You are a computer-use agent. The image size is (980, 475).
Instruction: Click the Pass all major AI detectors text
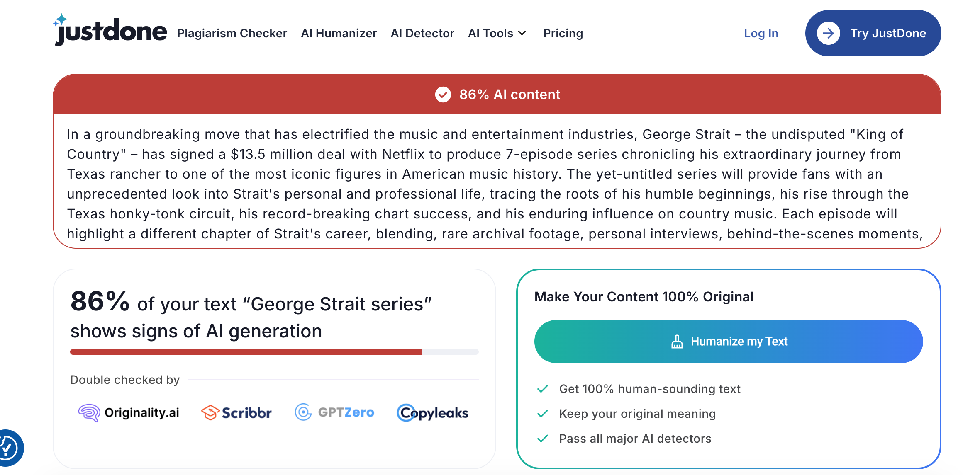coord(635,439)
